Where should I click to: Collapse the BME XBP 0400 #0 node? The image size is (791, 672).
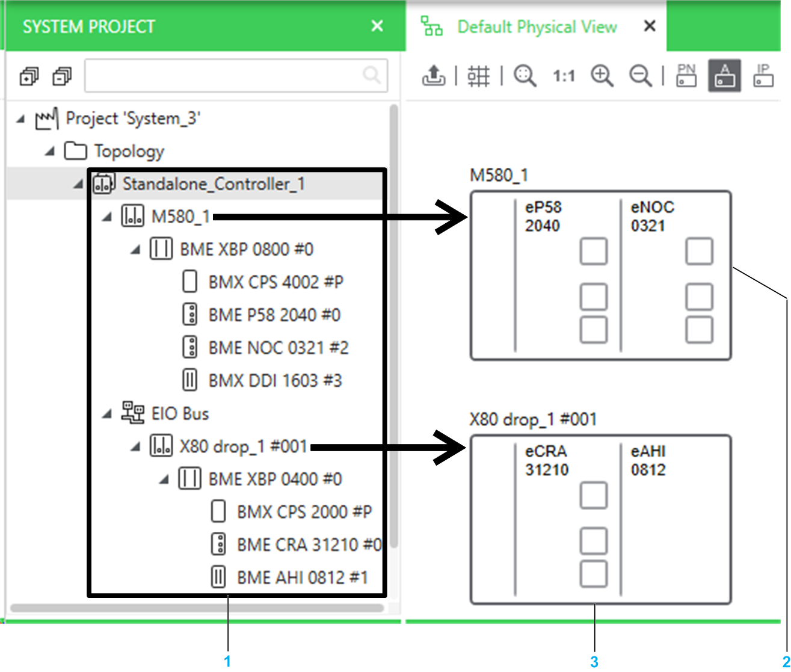click(163, 479)
